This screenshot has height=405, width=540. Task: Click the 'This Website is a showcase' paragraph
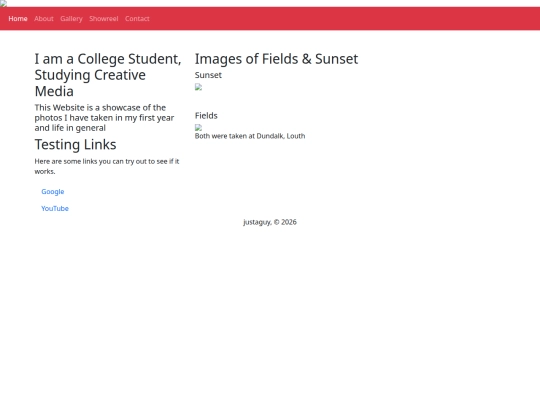tap(104, 118)
